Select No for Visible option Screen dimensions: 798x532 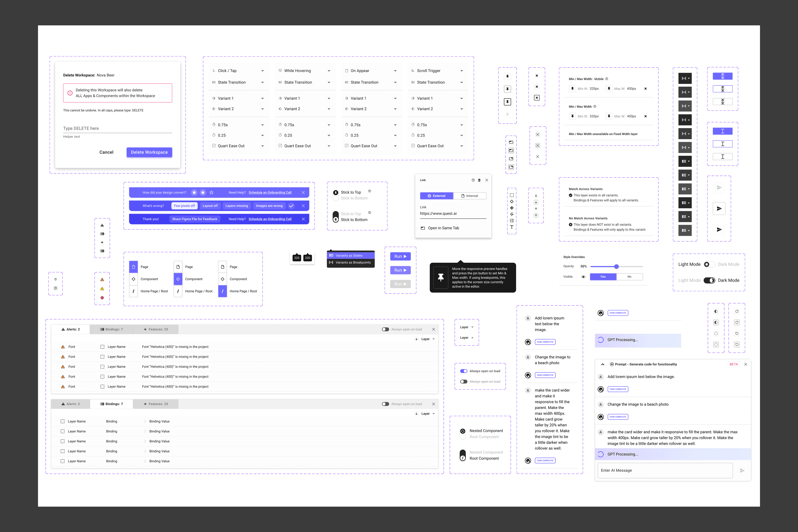click(x=629, y=277)
